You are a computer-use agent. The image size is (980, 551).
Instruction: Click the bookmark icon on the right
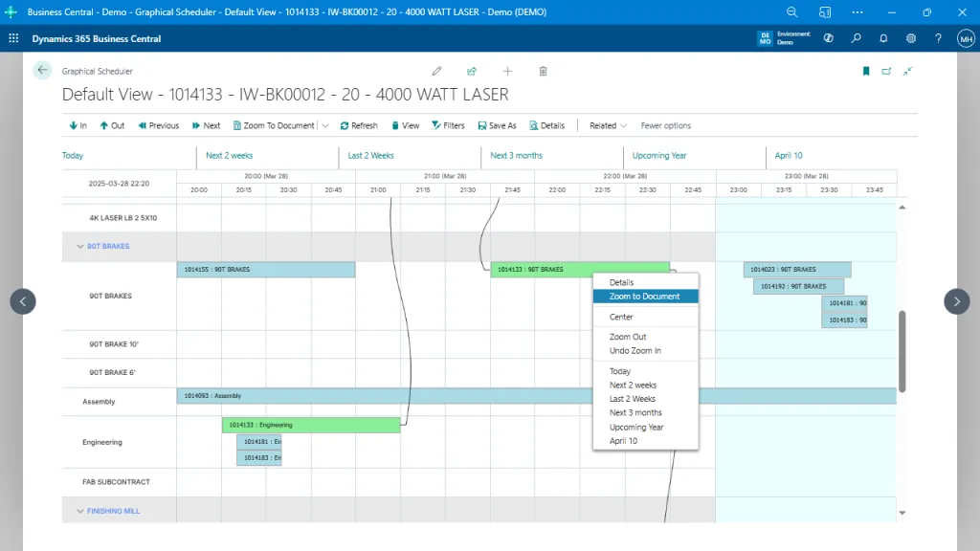coord(866,71)
